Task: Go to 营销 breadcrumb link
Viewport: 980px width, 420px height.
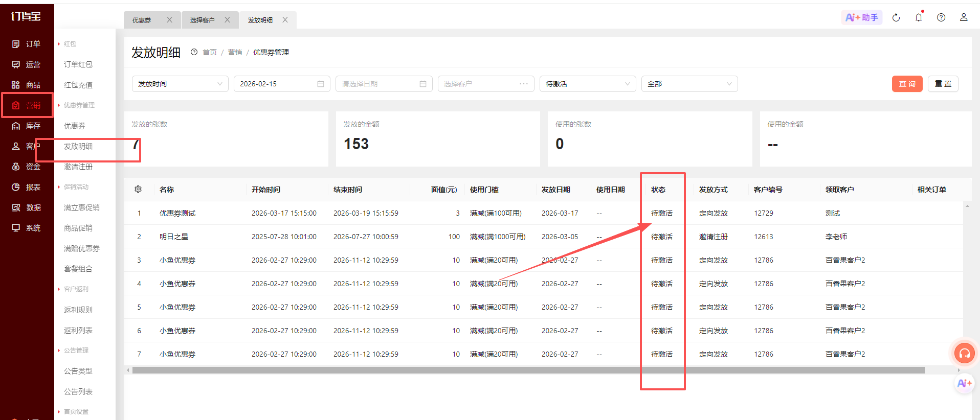Action: [x=235, y=52]
